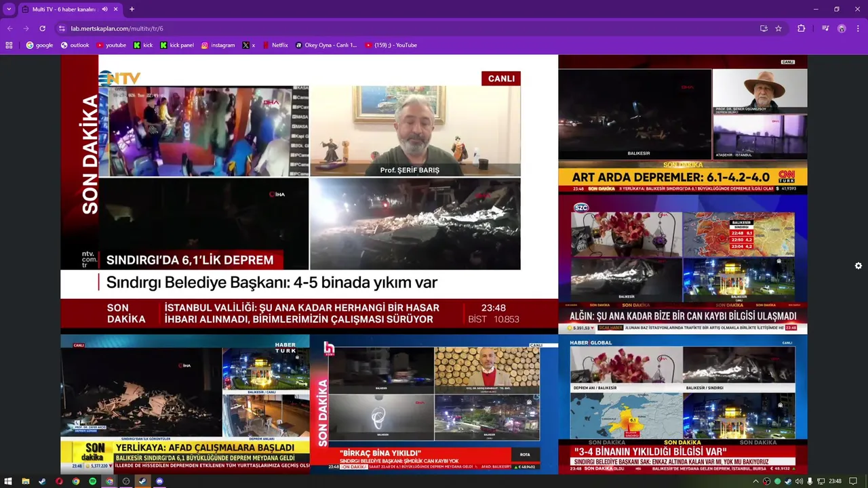This screenshot has width=868, height=488.
Task: Open Spotify from the taskbar
Action: 92,481
